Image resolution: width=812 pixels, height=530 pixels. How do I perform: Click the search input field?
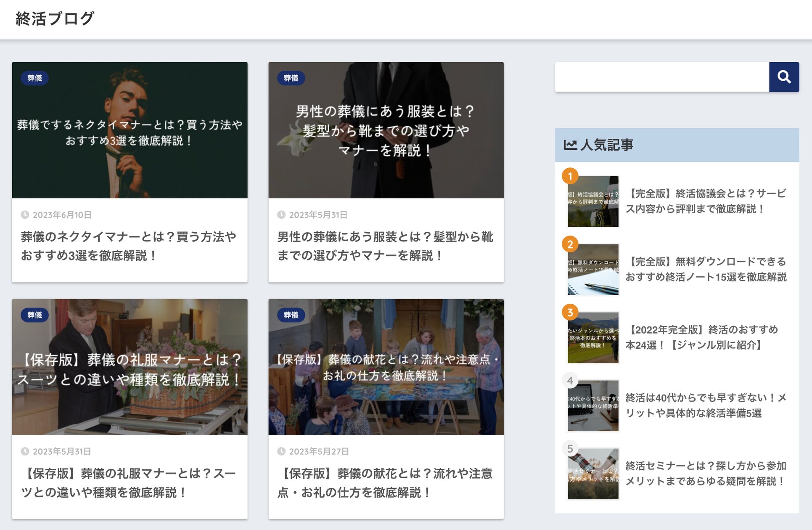coord(661,77)
